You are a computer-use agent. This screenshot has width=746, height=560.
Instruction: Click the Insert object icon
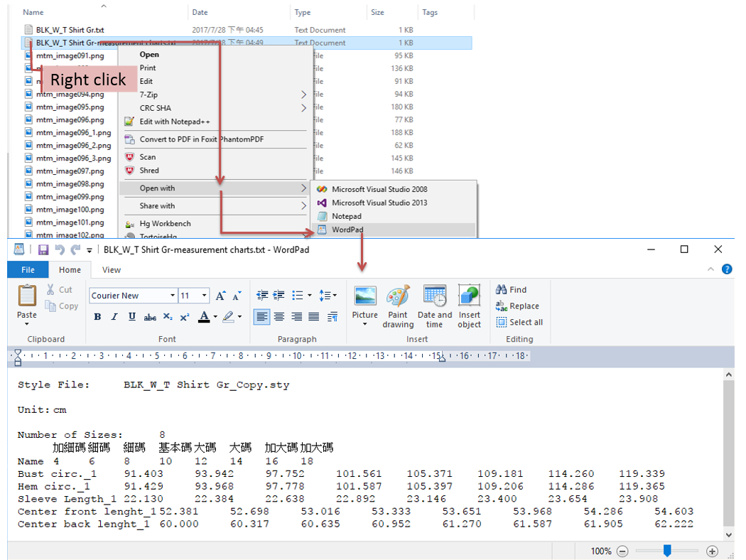point(469,296)
